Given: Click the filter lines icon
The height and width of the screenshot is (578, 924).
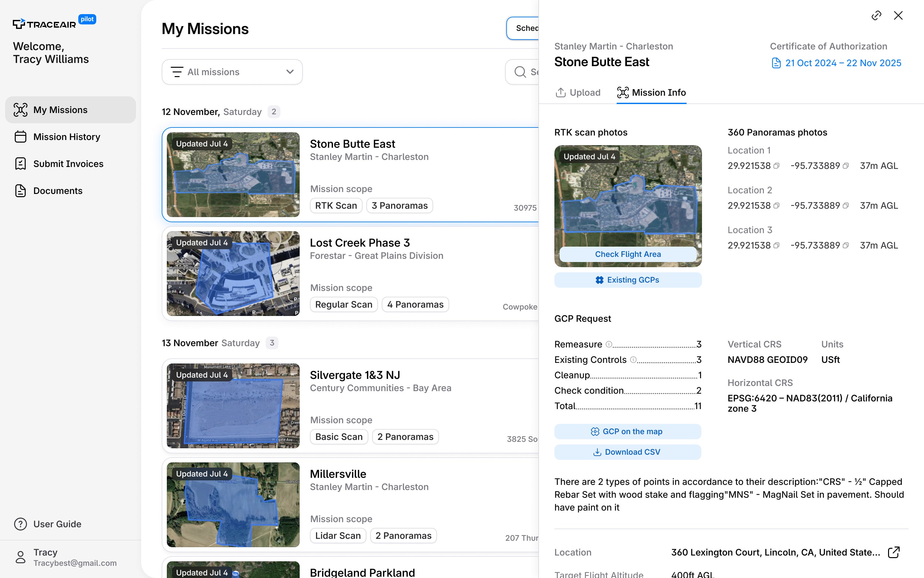Looking at the screenshot, I should [x=177, y=72].
